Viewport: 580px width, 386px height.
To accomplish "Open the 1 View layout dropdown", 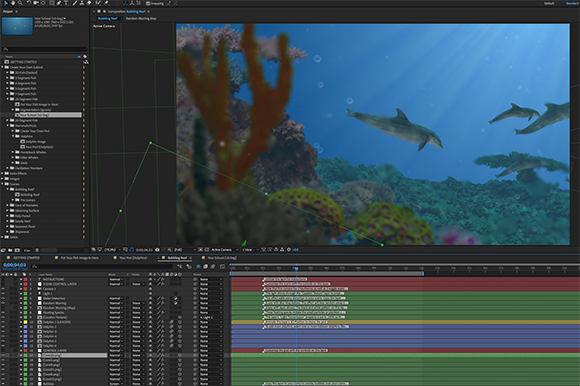I will (x=250, y=250).
